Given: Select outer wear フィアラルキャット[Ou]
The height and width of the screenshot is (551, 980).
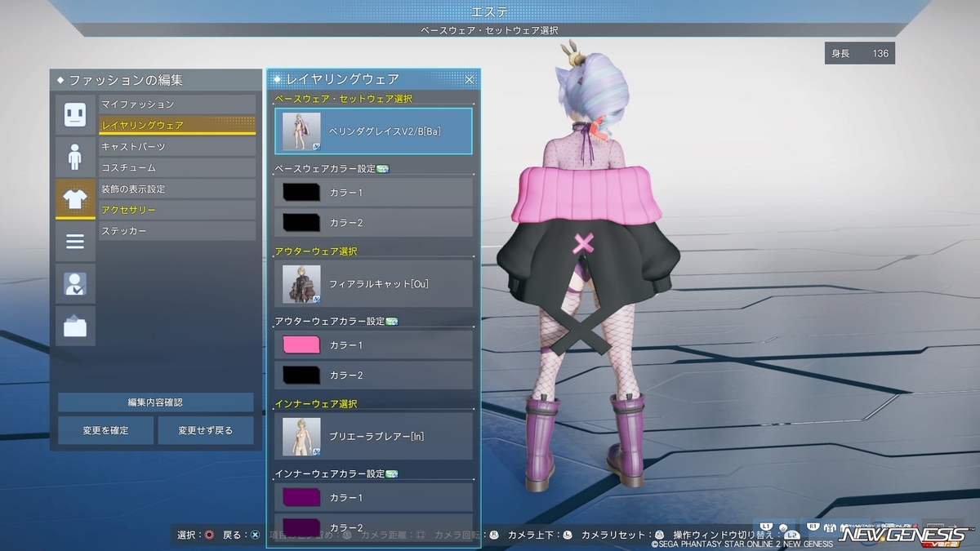Looking at the screenshot, I should click(374, 284).
